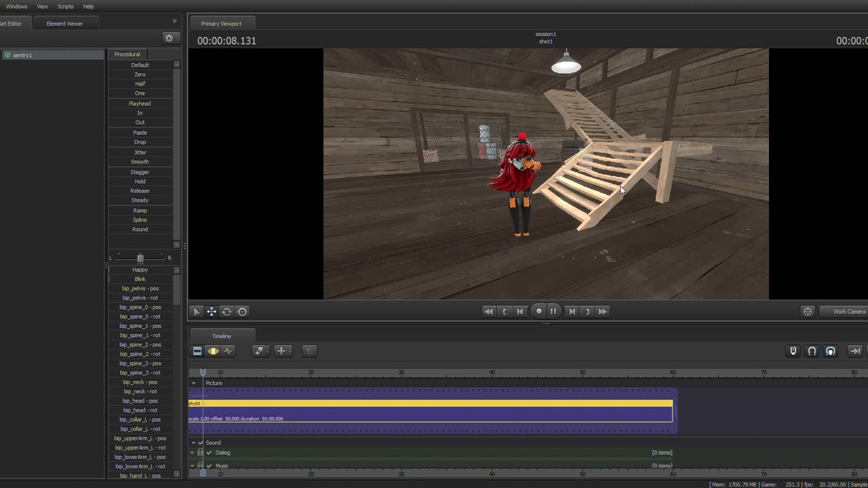Open the Help menu
Viewport: 868px width, 488px height.
88,6
